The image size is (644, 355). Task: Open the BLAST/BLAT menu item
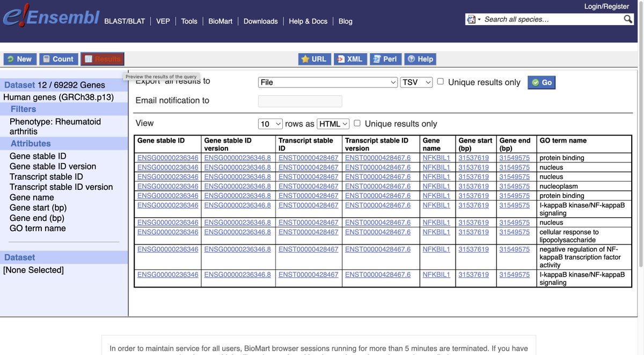[x=125, y=21]
